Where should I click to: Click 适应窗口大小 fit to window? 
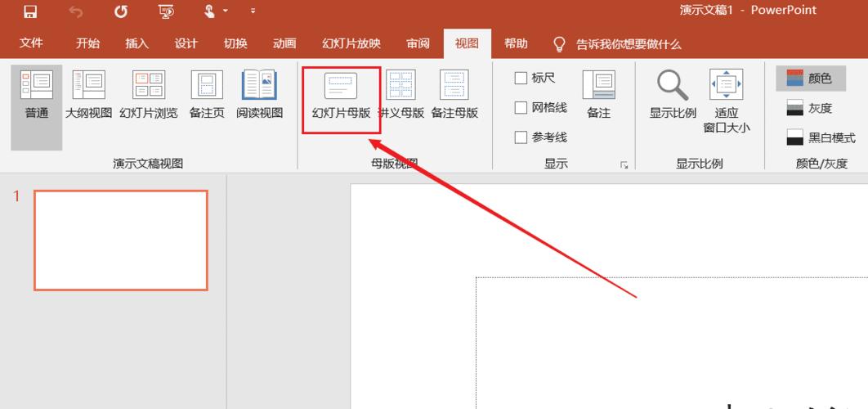click(727, 101)
